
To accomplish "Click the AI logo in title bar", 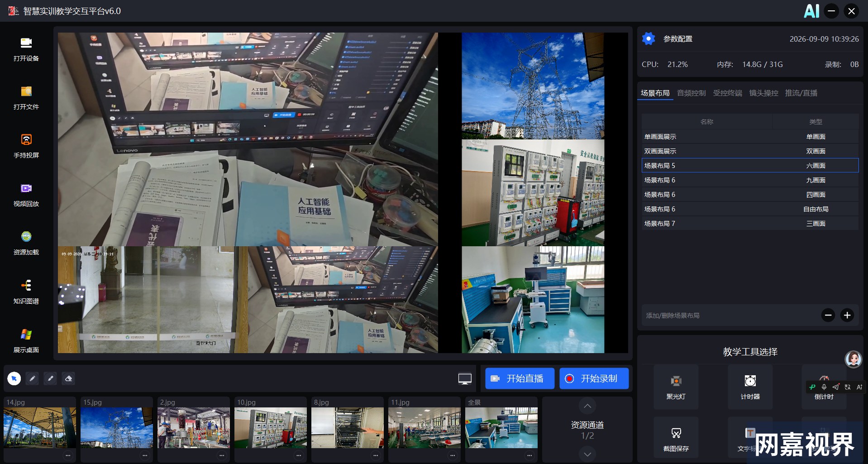I will (811, 11).
